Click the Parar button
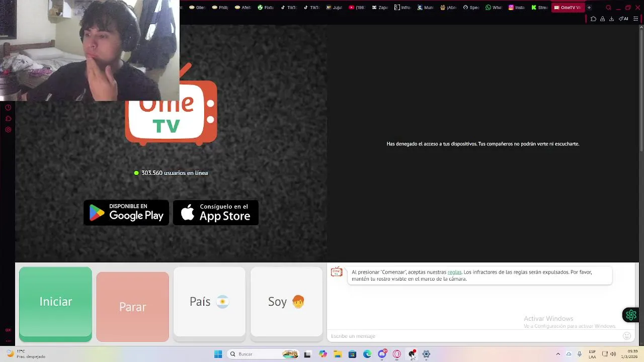This screenshot has height=362, width=644. point(132,307)
